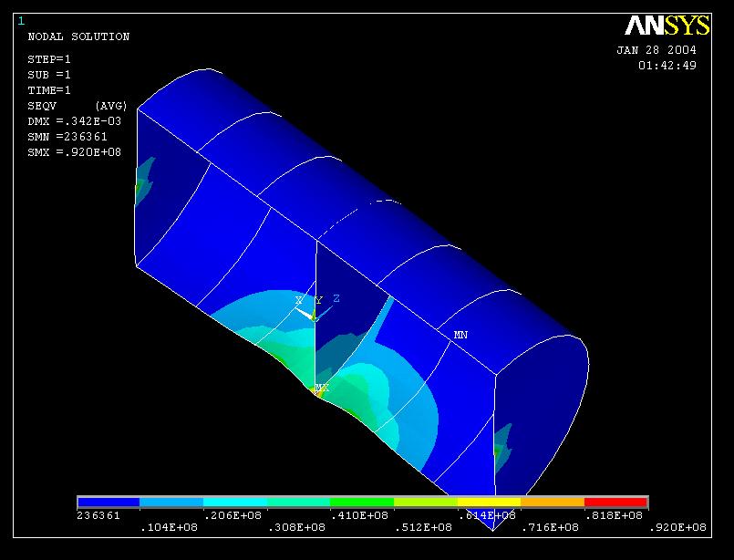Click the cyan legend color band
The width and height of the screenshot is (734, 560).
(x=235, y=502)
